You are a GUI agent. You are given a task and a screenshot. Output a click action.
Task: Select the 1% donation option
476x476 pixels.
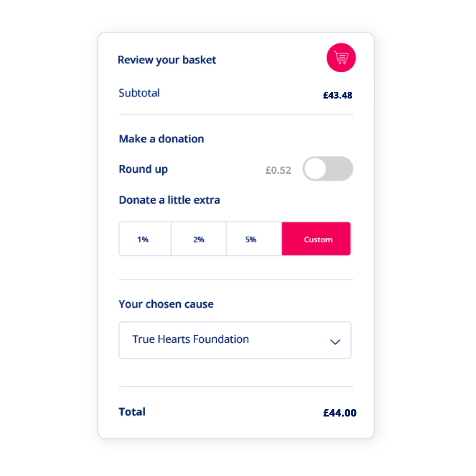[x=143, y=239]
